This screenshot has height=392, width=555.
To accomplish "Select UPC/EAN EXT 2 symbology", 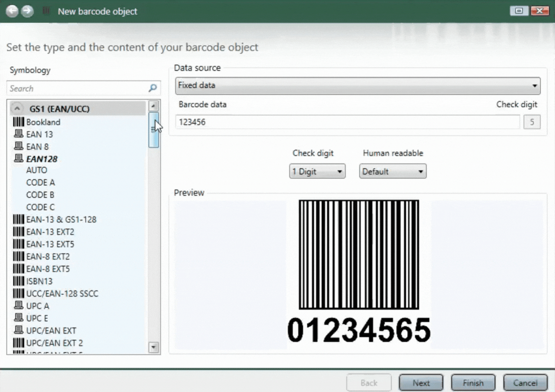I will pyautogui.click(x=54, y=343).
